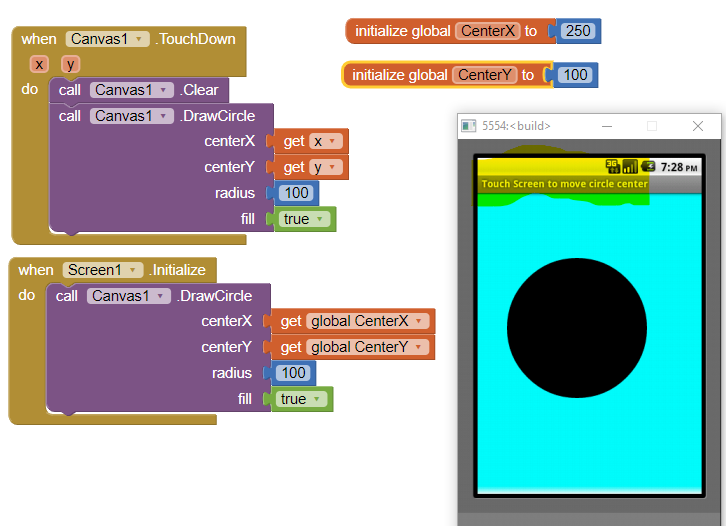Click the radius 100 value in Screen1.Initialize
Screen dimensions: 726x526
point(293,373)
